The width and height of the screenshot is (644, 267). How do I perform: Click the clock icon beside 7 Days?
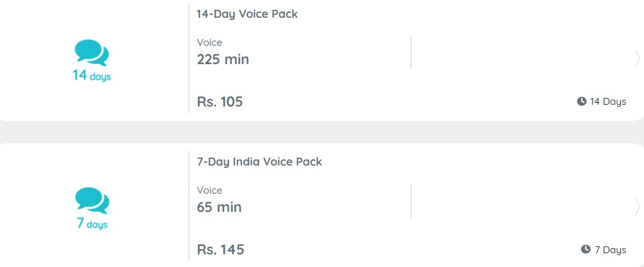[x=586, y=249]
